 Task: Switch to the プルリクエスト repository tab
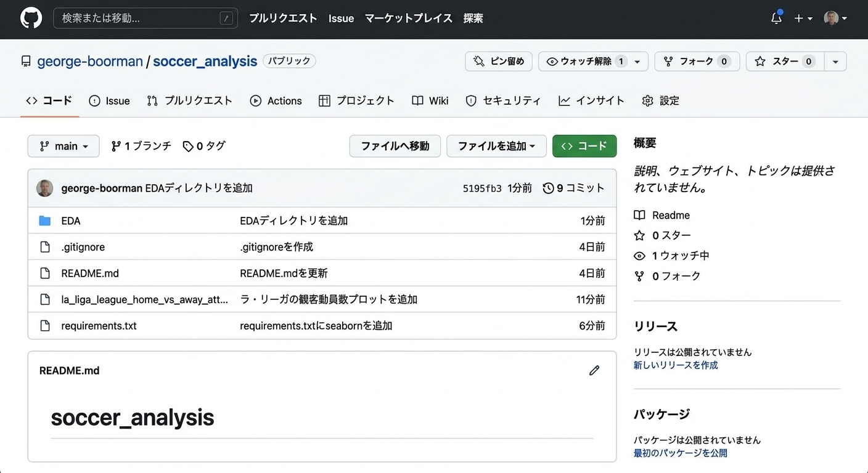190,100
